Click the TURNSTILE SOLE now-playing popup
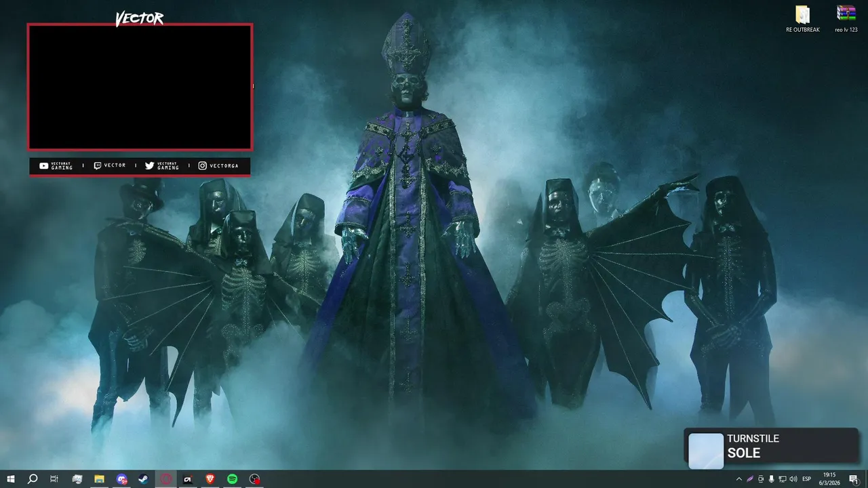 (772, 446)
